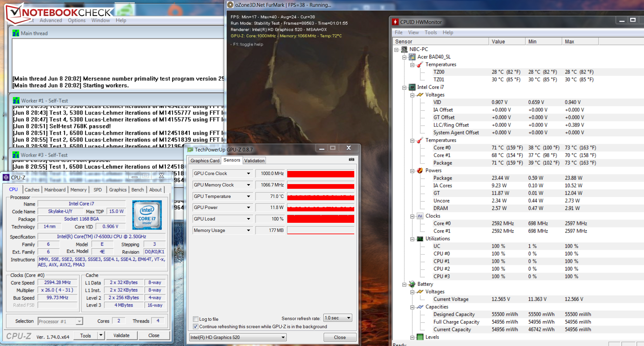Open the HWMonitor View menu
This screenshot has height=346, width=644.
coord(413,32)
